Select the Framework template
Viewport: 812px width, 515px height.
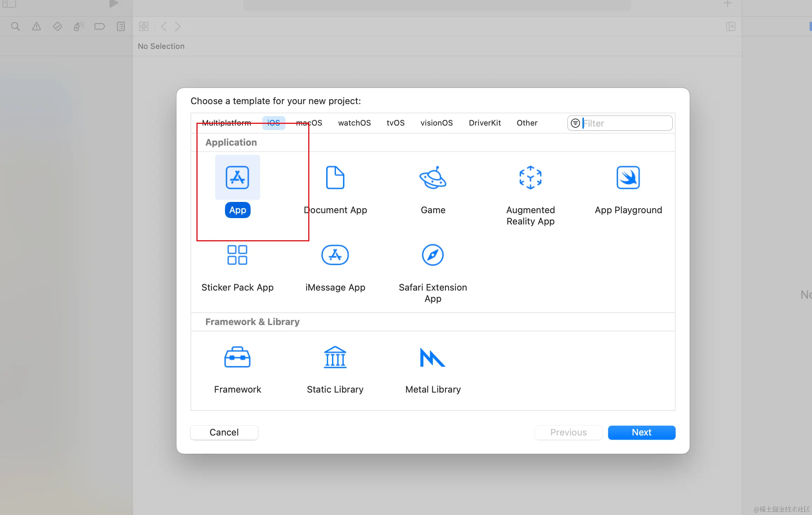point(237,357)
